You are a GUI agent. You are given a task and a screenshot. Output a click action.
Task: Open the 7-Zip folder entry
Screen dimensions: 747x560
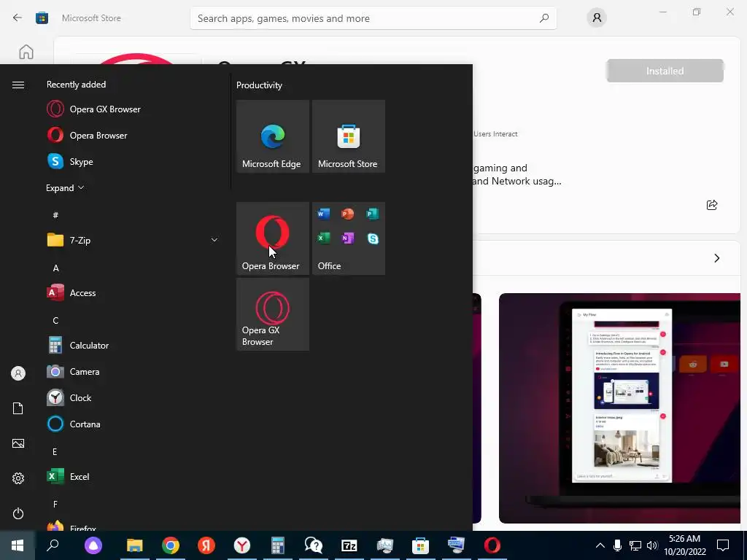pos(133,240)
